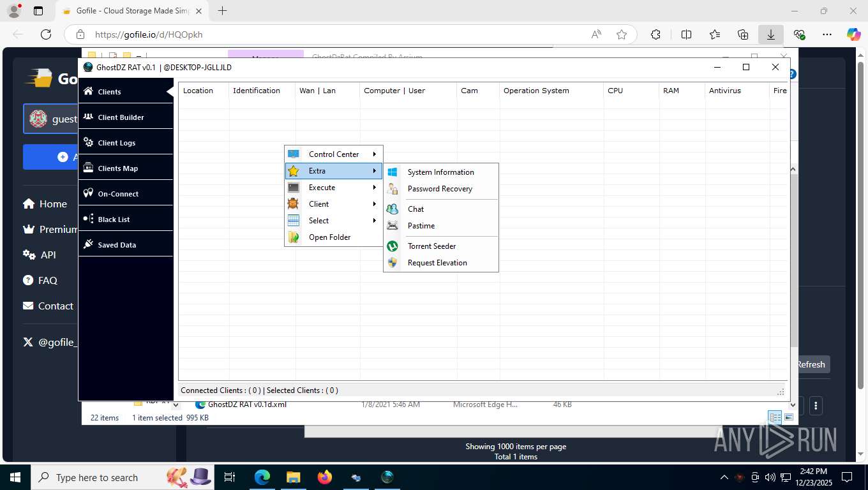Open Edge extensions puzzle icon
Screen dimensions: 868x490
click(655, 34)
